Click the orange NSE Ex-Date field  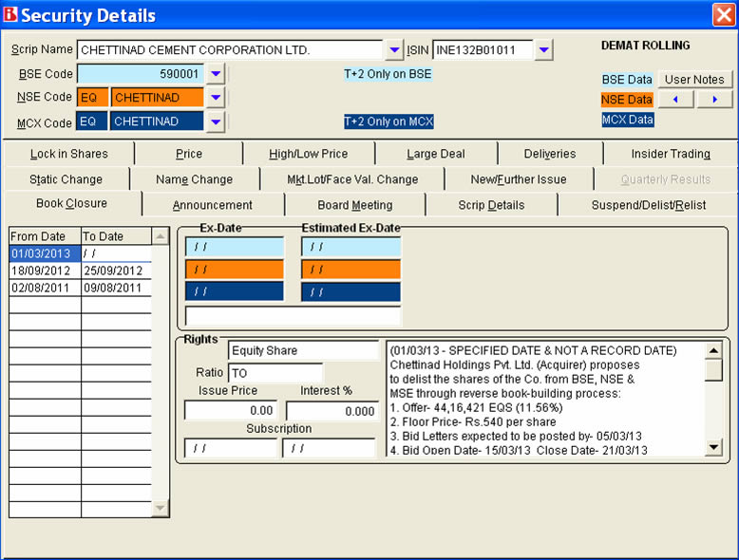(235, 270)
